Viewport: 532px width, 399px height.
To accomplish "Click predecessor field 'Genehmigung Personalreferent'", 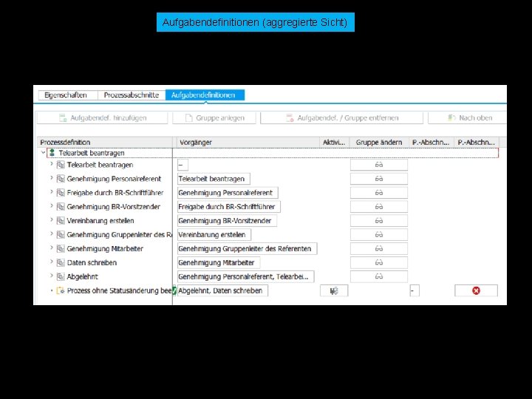I will pyautogui.click(x=228, y=193).
